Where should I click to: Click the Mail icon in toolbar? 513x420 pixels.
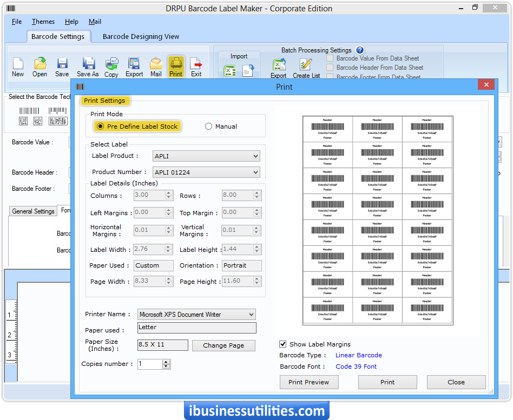click(156, 67)
